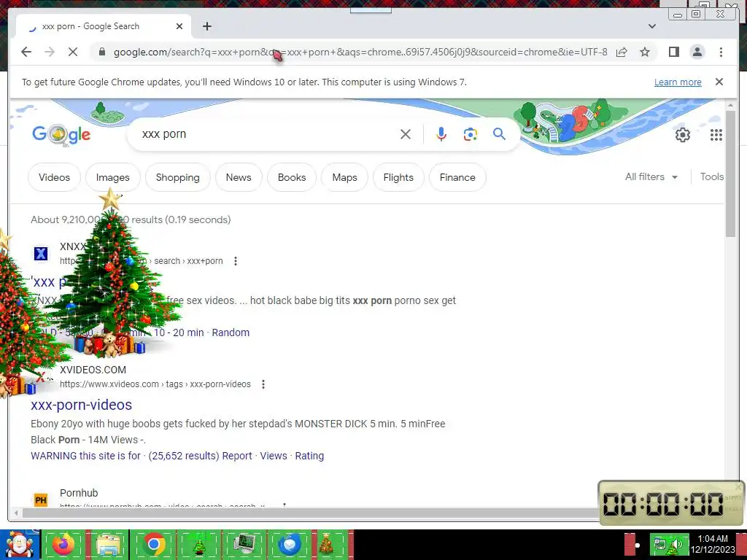
Task: Open File Explorer from the taskbar
Action: pos(108,545)
